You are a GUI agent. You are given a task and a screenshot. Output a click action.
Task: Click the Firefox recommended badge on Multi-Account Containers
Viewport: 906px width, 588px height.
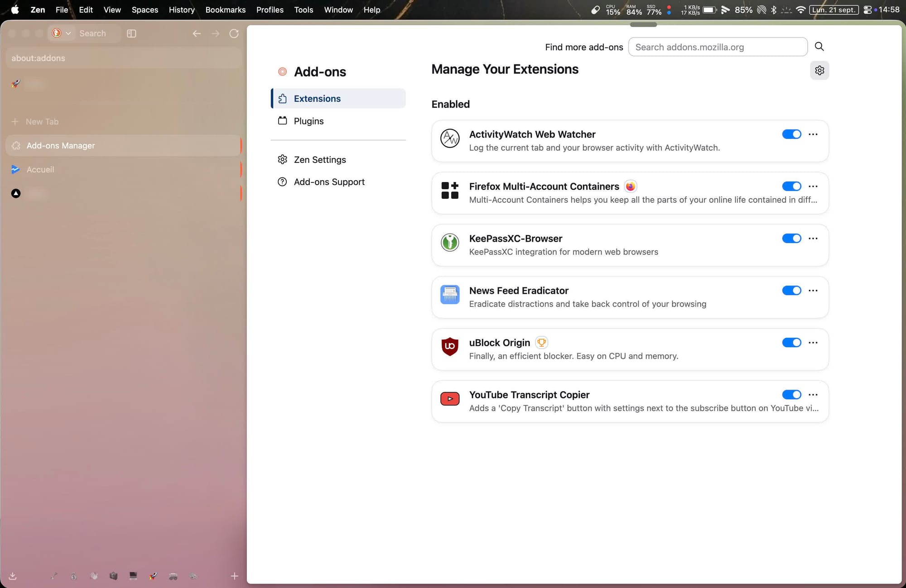630,186
